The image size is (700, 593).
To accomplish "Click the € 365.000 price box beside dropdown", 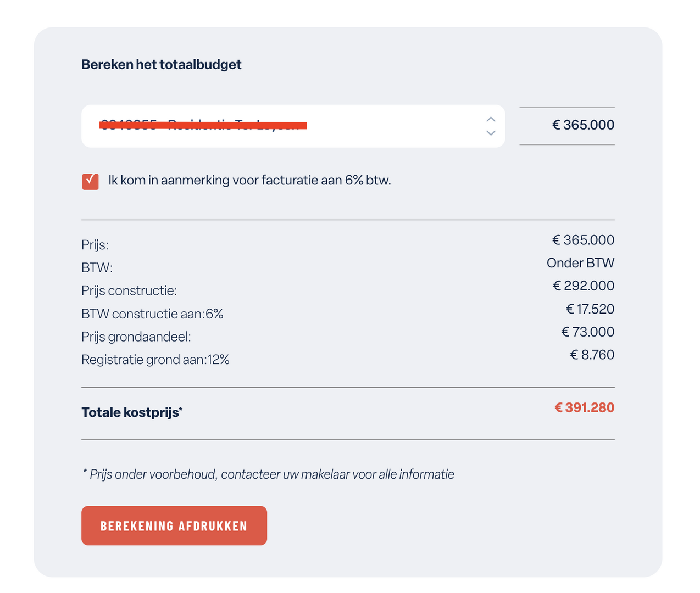I will [x=566, y=126].
